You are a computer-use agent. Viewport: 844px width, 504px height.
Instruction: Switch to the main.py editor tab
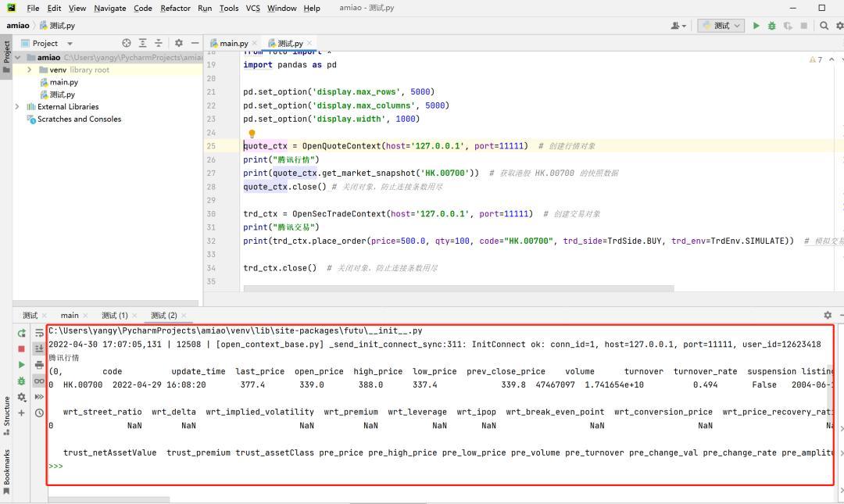[232, 43]
